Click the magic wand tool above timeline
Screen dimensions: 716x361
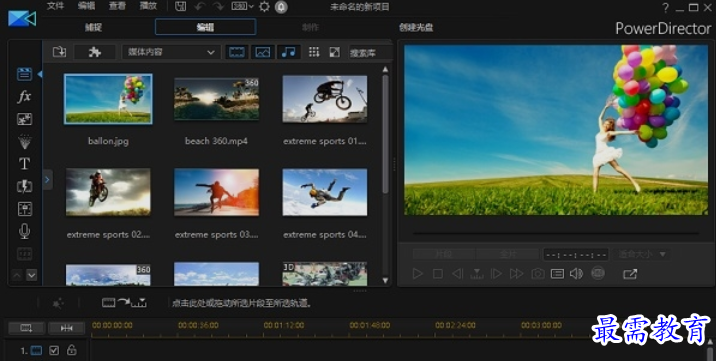(58, 303)
